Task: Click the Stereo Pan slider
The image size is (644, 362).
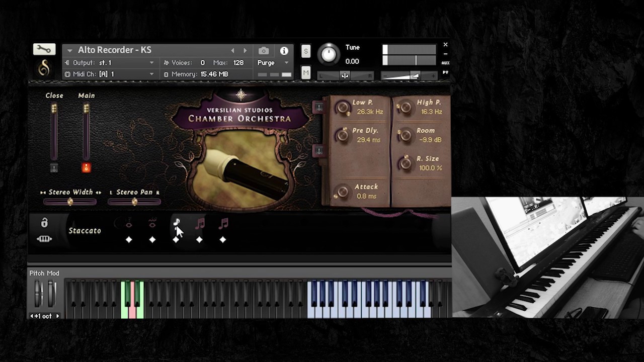Action: coord(134,202)
